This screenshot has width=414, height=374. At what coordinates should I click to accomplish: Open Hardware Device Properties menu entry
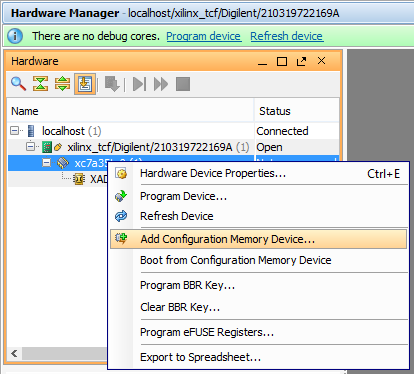point(259,173)
